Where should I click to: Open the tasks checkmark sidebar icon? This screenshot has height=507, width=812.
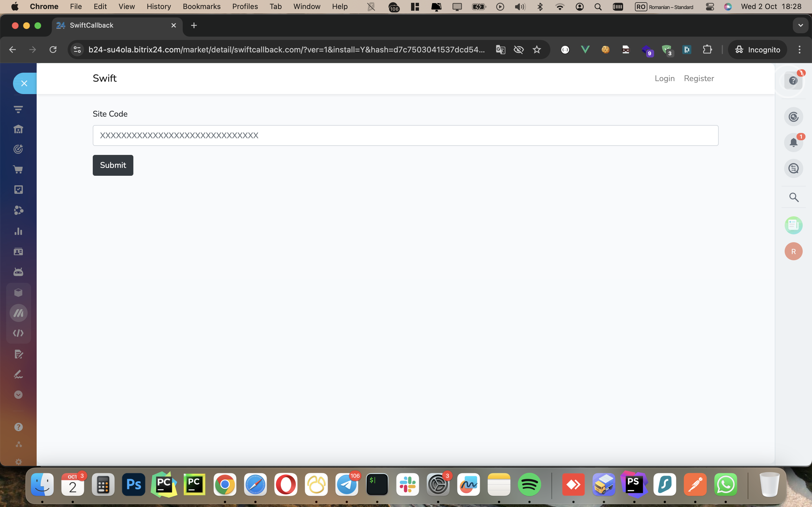click(18, 190)
